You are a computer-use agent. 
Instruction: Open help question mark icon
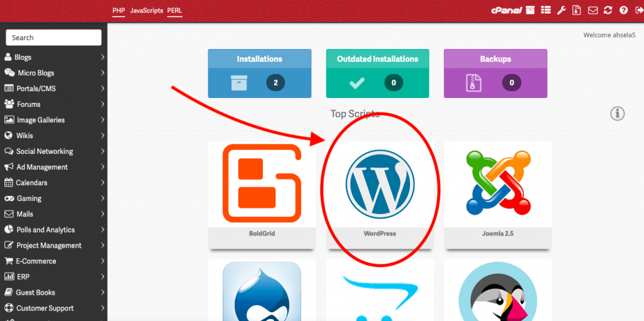point(624,10)
